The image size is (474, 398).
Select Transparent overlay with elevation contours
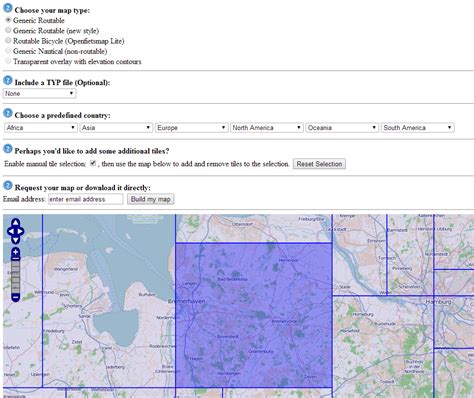(8, 61)
